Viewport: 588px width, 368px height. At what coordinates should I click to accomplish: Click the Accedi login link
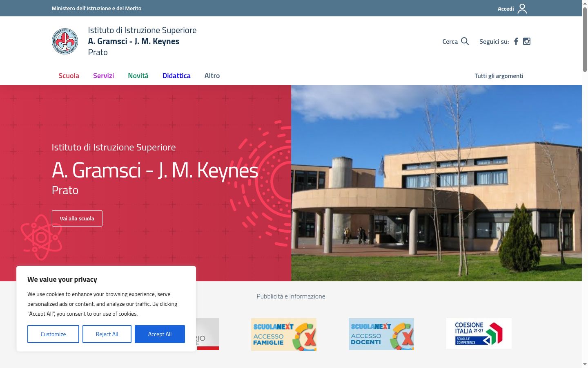point(506,9)
